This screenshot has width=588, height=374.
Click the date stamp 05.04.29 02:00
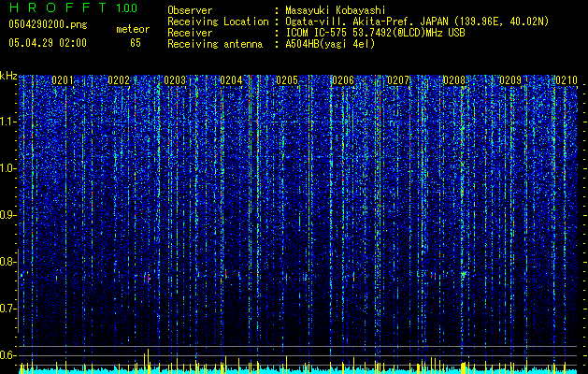point(48,43)
